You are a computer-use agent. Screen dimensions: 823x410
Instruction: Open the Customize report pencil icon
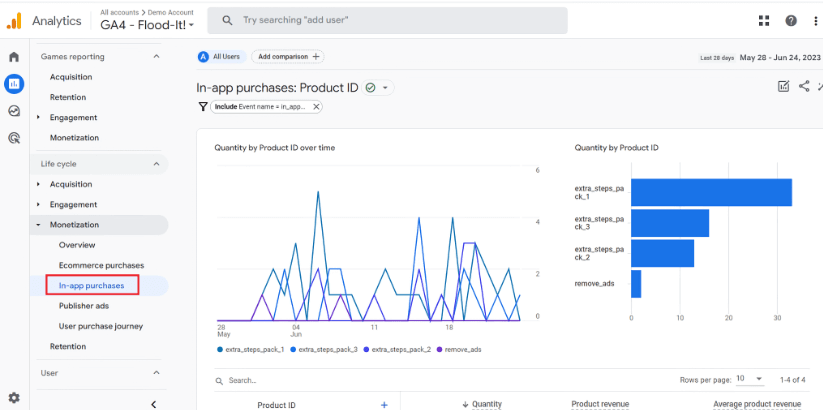click(783, 87)
